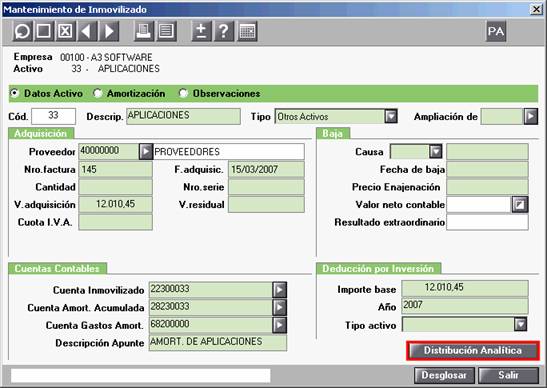Go to next record with right arrow

(x=109, y=31)
